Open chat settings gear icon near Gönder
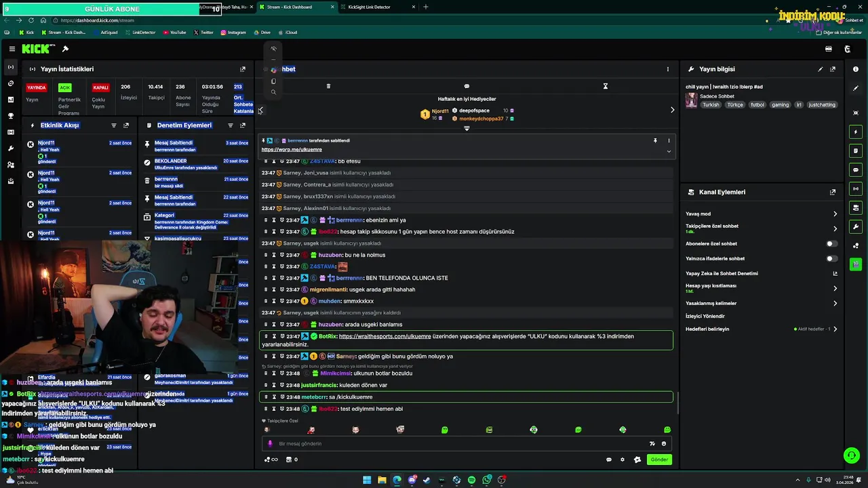The height and width of the screenshot is (488, 868). click(623, 460)
